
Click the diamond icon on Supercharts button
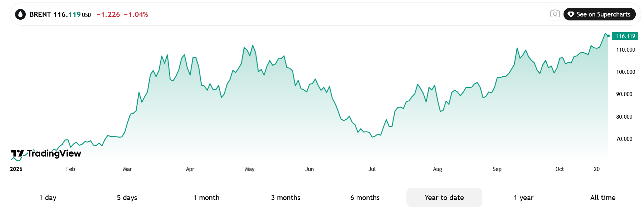[571, 14]
